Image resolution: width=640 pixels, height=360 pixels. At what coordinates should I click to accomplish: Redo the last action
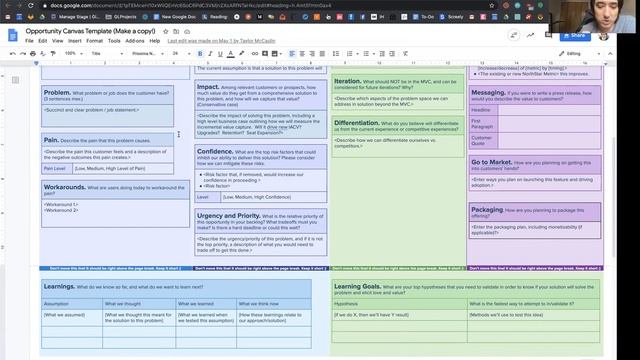click(23, 53)
